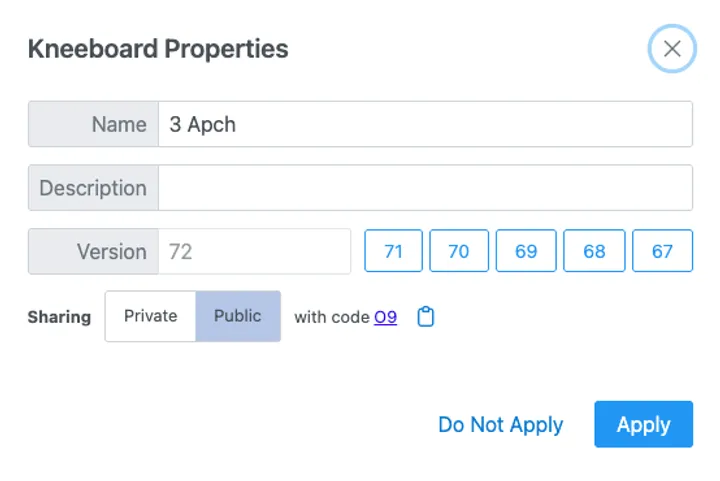Click Do Not Apply

click(500, 424)
